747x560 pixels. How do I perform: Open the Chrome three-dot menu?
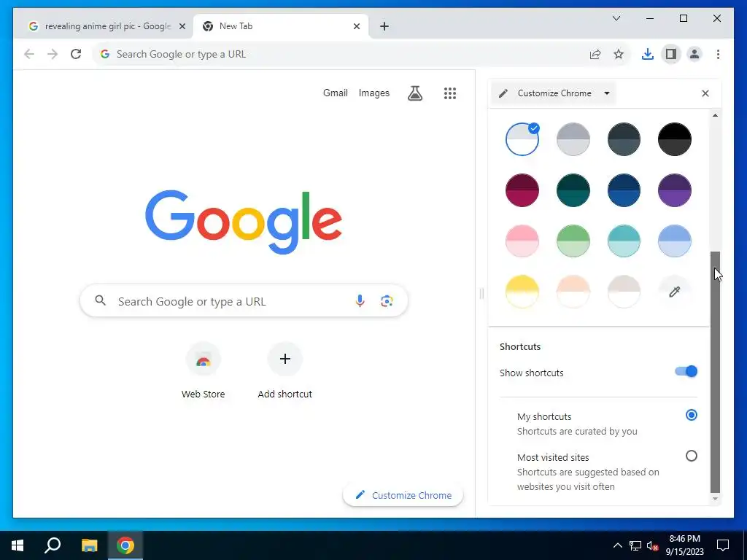click(x=718, y=54)
